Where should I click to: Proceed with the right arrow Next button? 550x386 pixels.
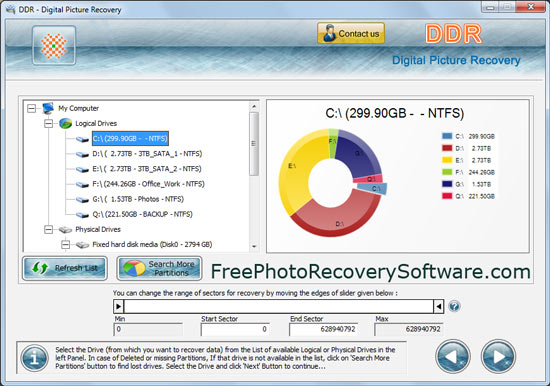click(x=498, y=356)
